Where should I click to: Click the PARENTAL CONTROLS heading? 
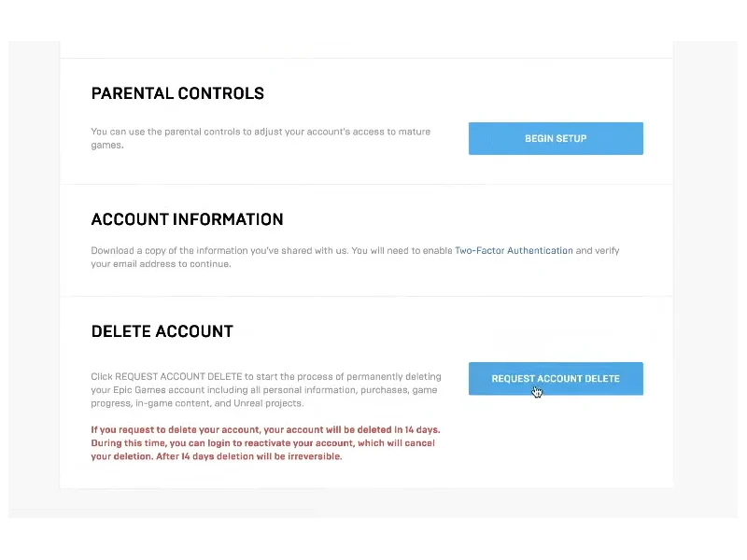pyautogui.click(x=177, y=93)
